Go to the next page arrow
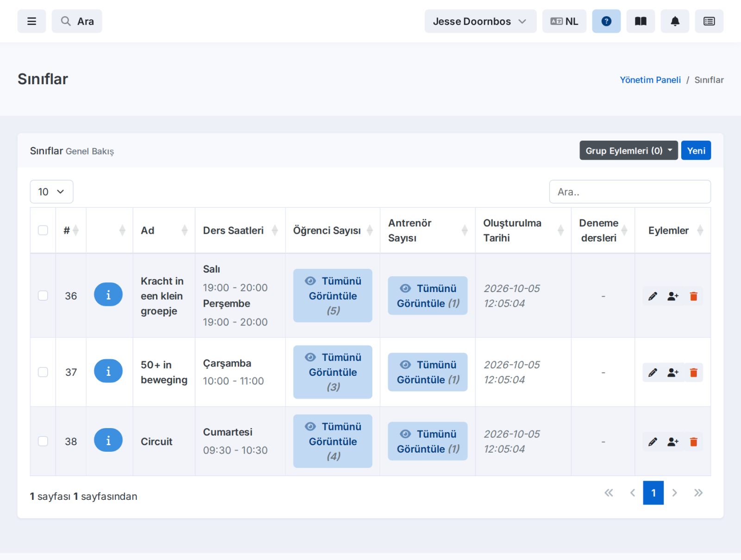Screen dimensions: 741x560 point(675,493)
